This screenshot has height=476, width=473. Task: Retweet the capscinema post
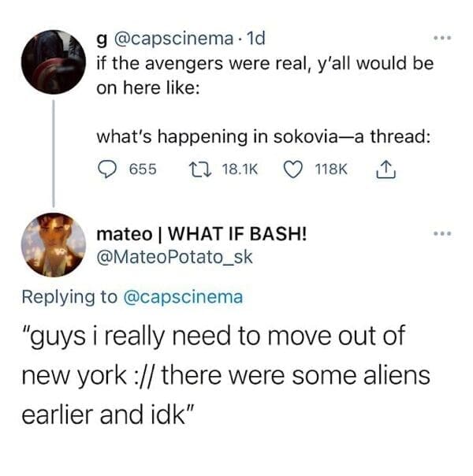pos(199,169)
